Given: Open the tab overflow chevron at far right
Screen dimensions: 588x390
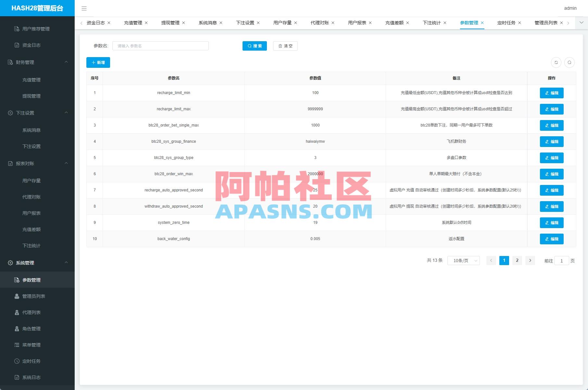Looking at the screenshot, I should pyautogui.click(x=581, y=23).
